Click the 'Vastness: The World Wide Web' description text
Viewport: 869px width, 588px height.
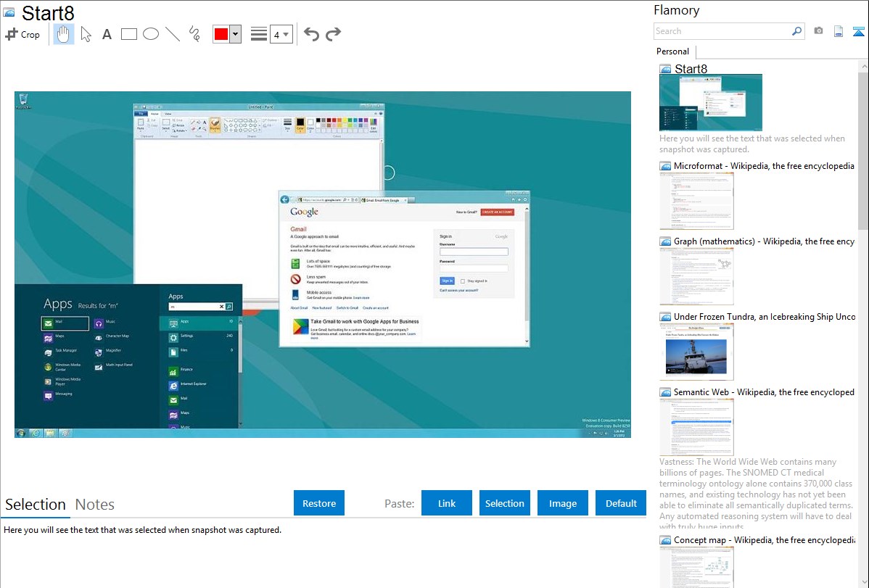(756, 494)
